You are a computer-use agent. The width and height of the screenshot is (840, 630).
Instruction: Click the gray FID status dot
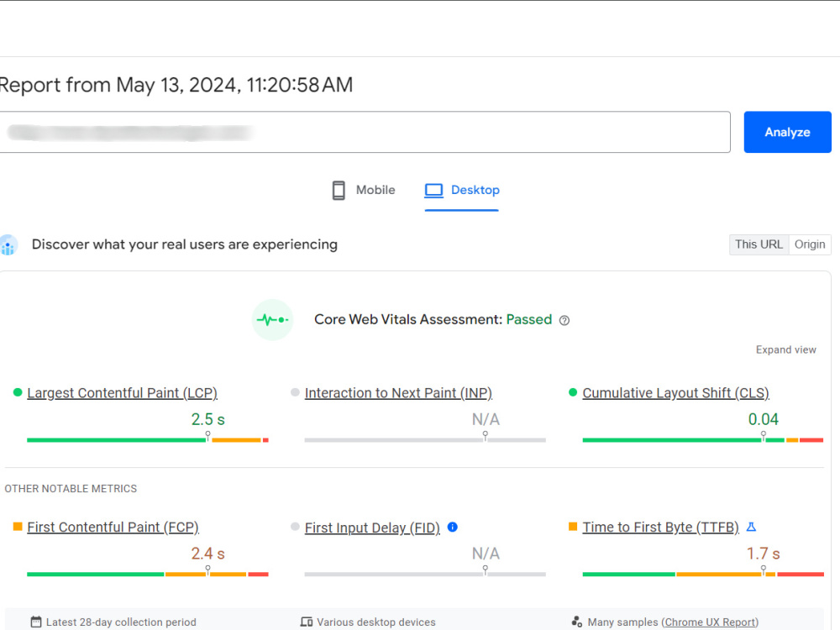click(x=295, y=527)
